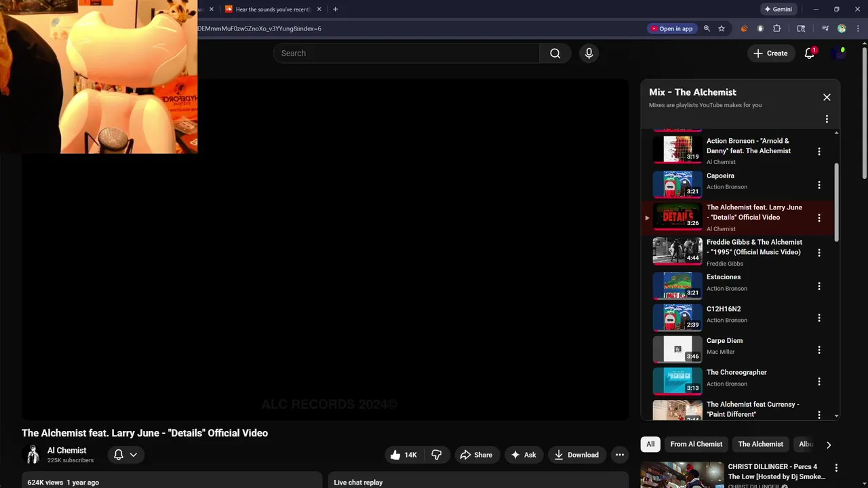The image size is (868, 488).
Task: Click the 'C12H16N2' playlist title
Action: tap(724, 309)
